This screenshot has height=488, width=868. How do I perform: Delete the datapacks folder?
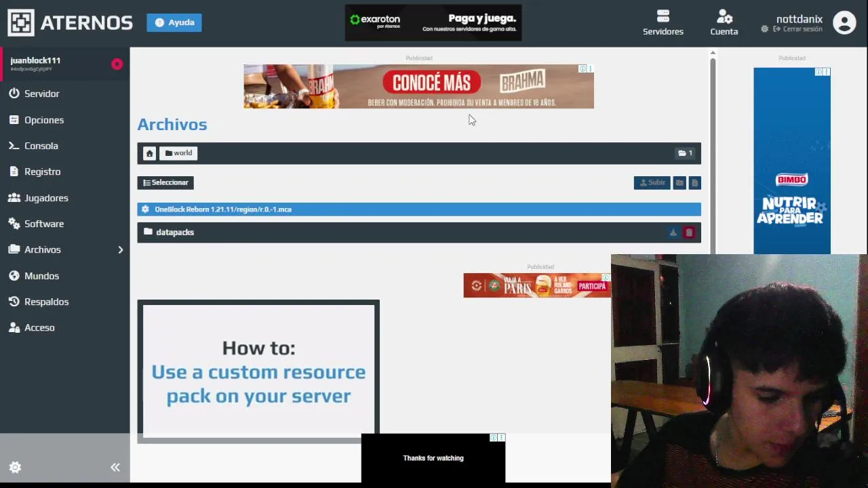click(689, 232)
